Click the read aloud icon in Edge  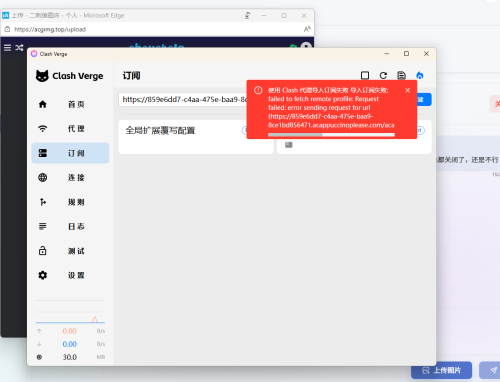pyautogui.click(x=307, y=29)
